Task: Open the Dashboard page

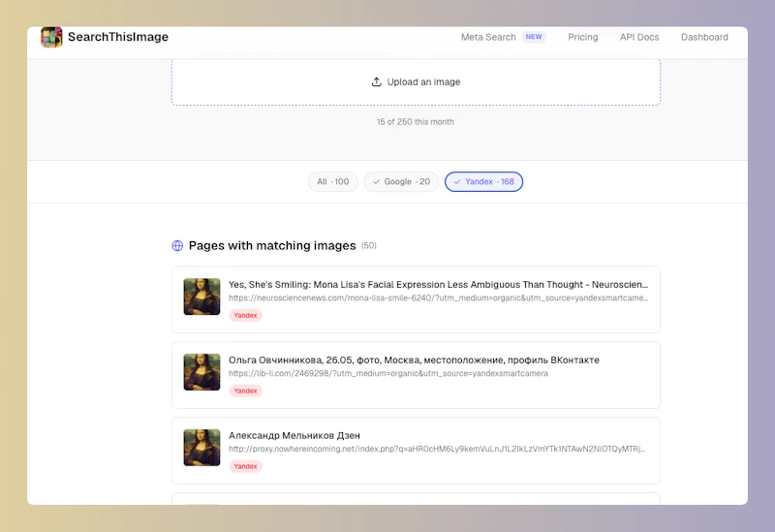Action: [x=704, y=37]
